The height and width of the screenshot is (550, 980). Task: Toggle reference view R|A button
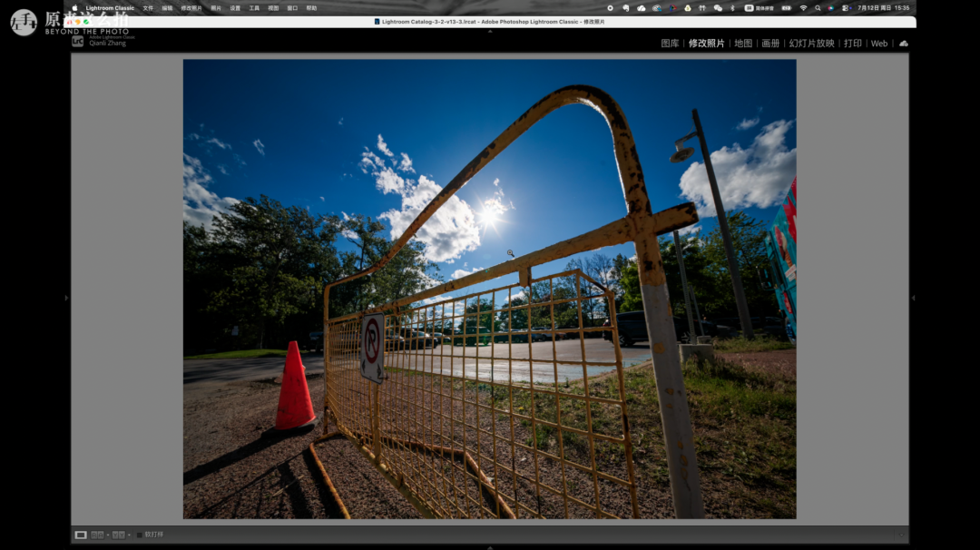click(x=97, y=535)
